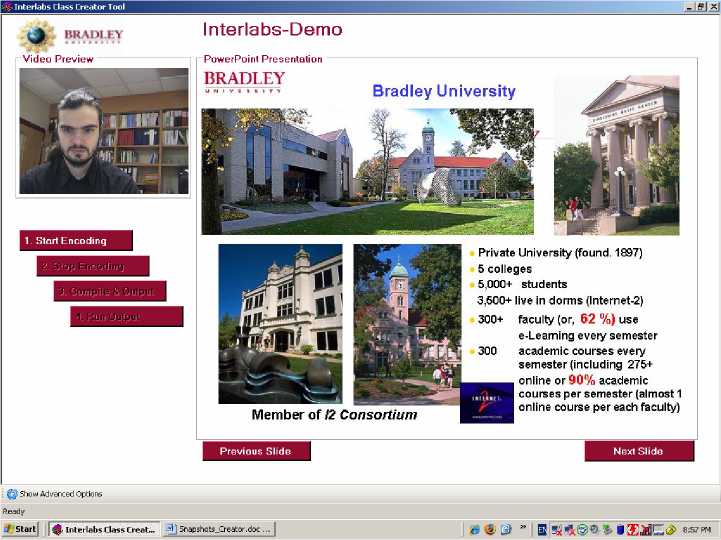
Task: Expand the quick launch overflow chevron
Action: pos(523,527)
